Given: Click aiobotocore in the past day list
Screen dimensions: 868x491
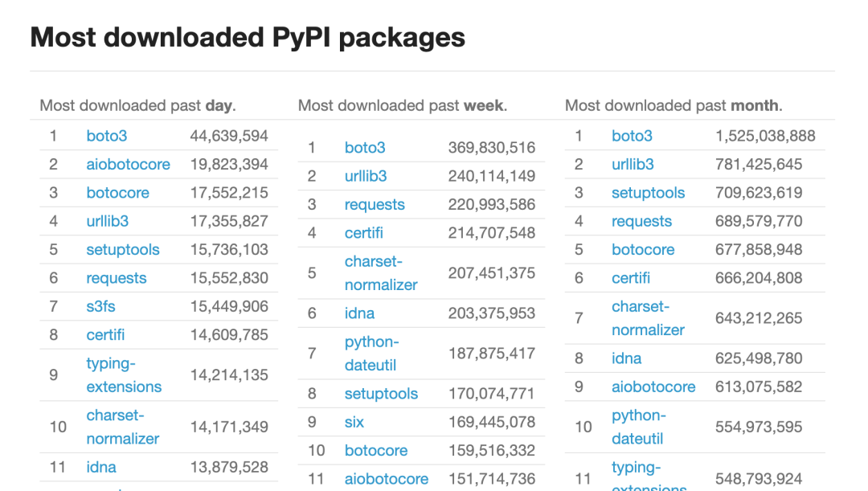Looking at the screenshot, I should click(x=128, y=164).
